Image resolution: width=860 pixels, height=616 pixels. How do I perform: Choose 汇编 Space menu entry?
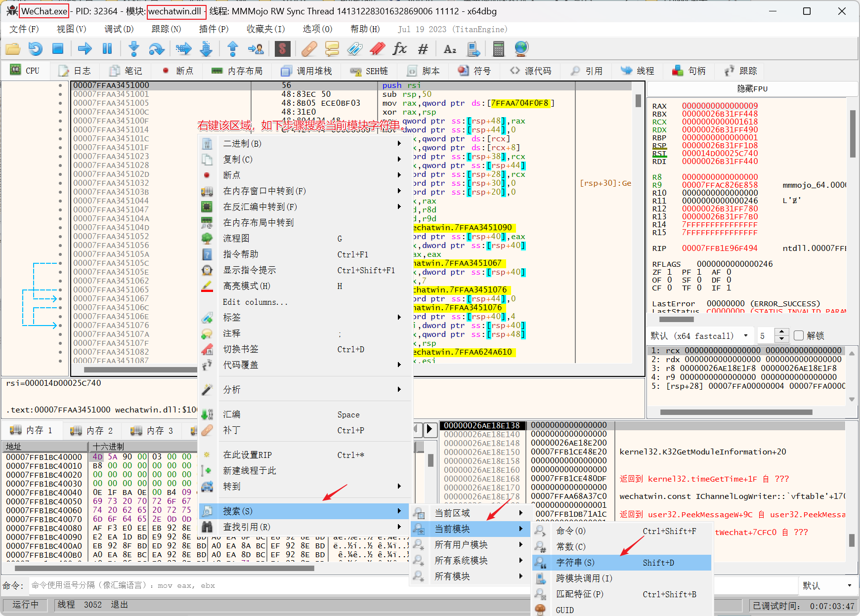coord(305,414)
